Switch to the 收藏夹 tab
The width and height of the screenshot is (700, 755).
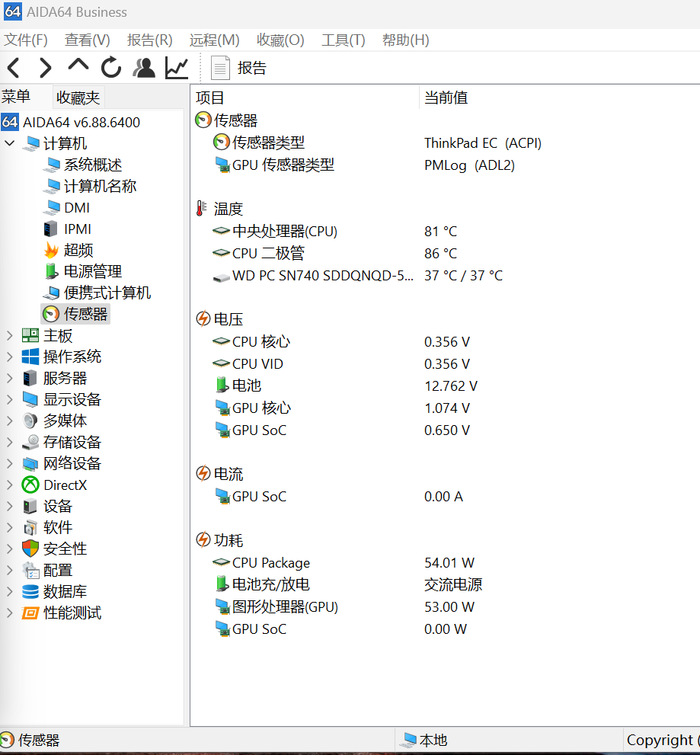(78, 98)
